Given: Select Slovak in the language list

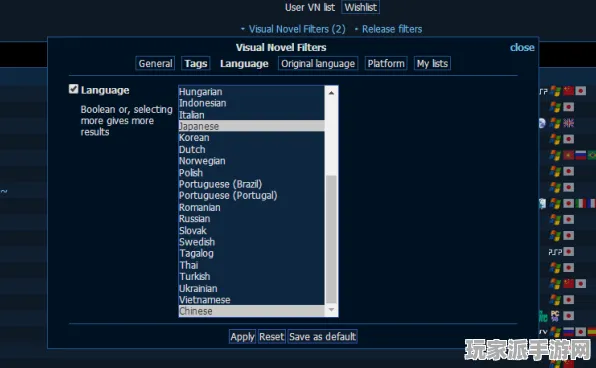Looking at the screenshot, I should pos(252,230).
